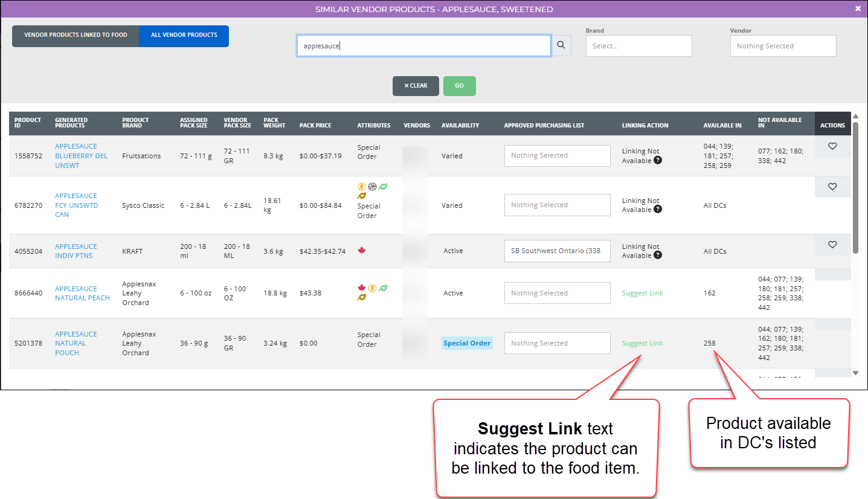Screen dimensions: 868x499
Task: Click the green Go button
Action: [x=459, y=86]
